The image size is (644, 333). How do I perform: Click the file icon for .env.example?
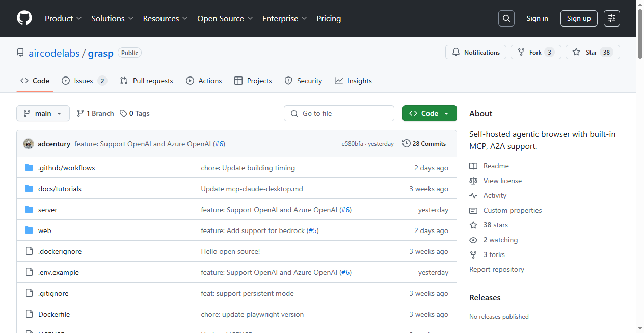[x=29, y=272]
